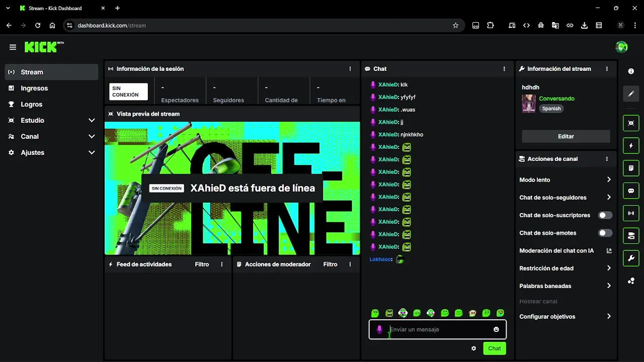Image resolution: width=644 pixels, height=362 pixels.
Task: Open Palabras baneadas settings
Action: (x=566, y=286)
